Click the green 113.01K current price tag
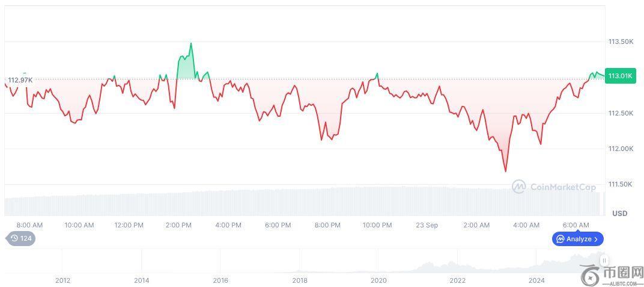 [x=620, y=76]
